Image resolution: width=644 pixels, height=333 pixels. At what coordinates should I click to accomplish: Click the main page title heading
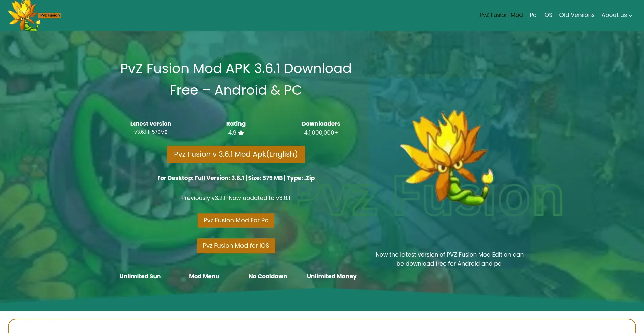coord(236,79)
